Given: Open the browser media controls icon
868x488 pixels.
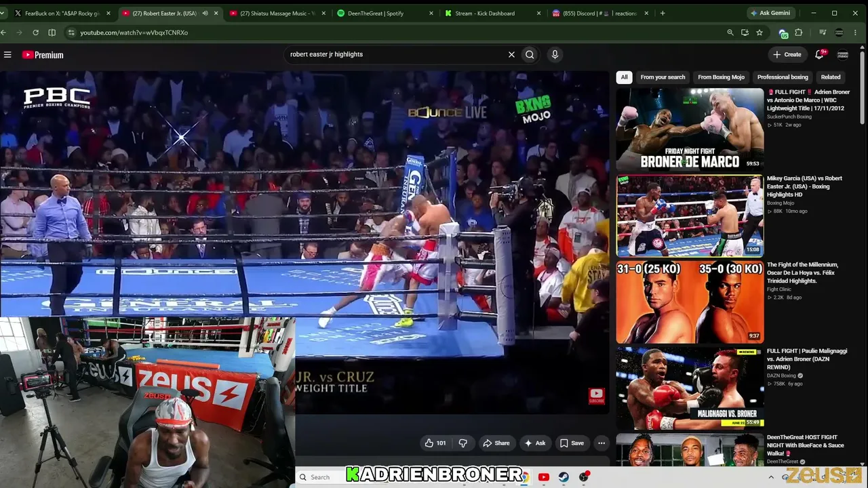Looking at the screenshot, I should [x=823, y=33].
